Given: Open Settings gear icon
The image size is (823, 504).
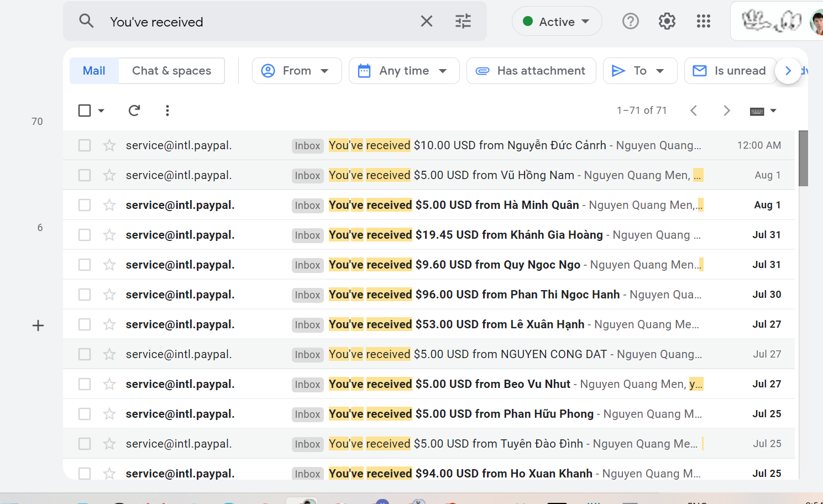Looking at the screenshot, I should click(667, 21).
